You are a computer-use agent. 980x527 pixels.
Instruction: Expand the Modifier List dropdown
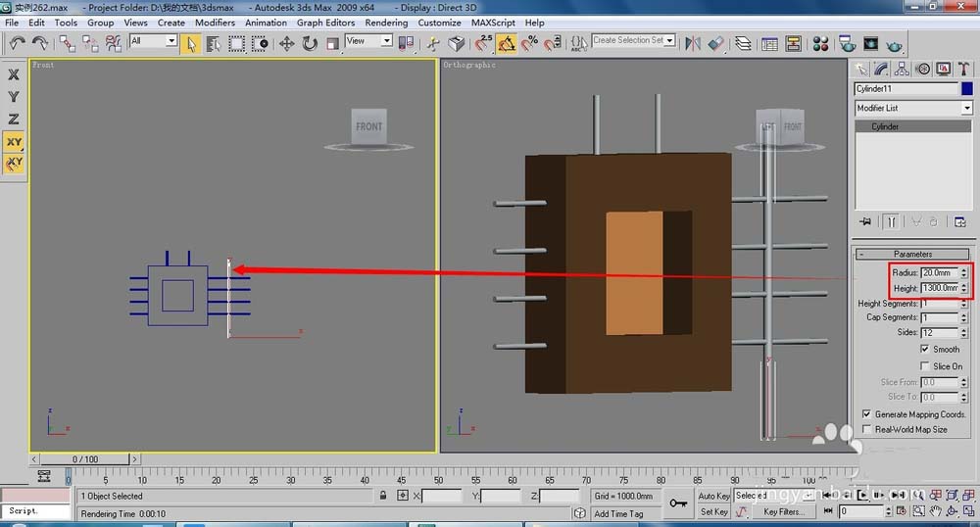pyautogui.click(x=913, y=108)
